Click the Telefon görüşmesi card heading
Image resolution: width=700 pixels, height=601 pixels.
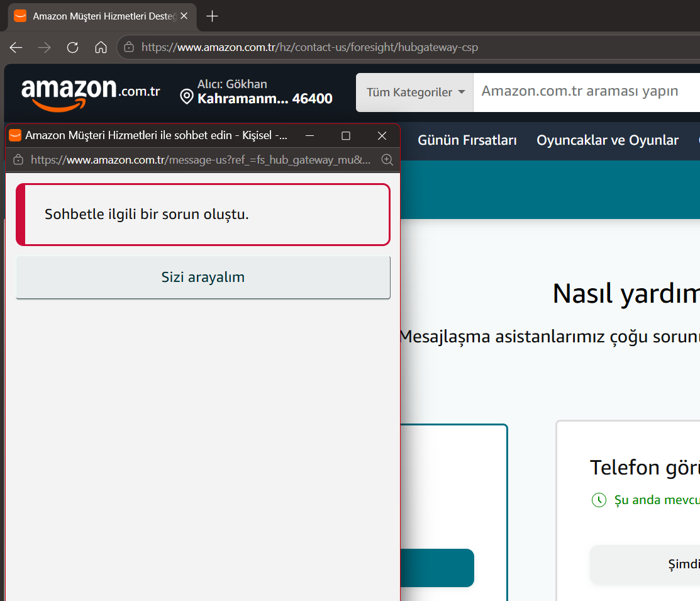coord(645,468)
